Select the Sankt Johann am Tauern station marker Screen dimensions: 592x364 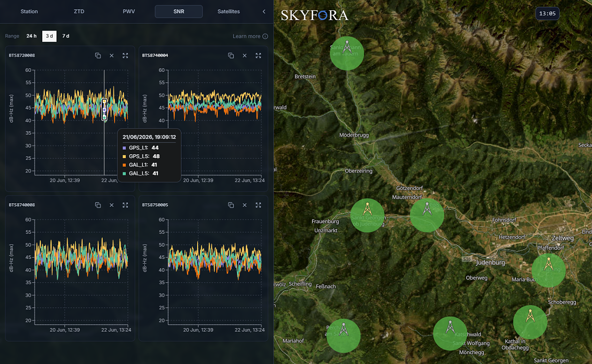click(x=347, y=53)
